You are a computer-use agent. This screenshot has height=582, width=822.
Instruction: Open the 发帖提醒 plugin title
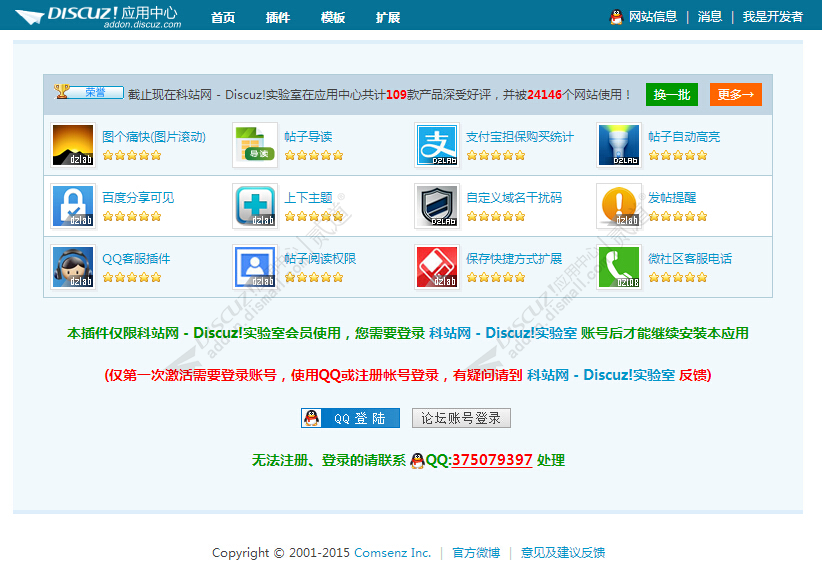[x=672, y=198]
